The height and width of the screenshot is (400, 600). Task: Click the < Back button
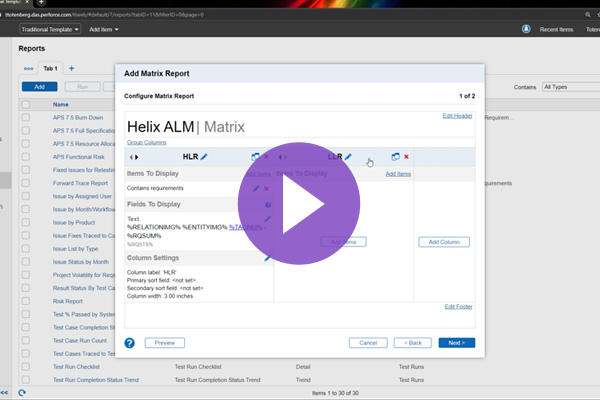412,343
